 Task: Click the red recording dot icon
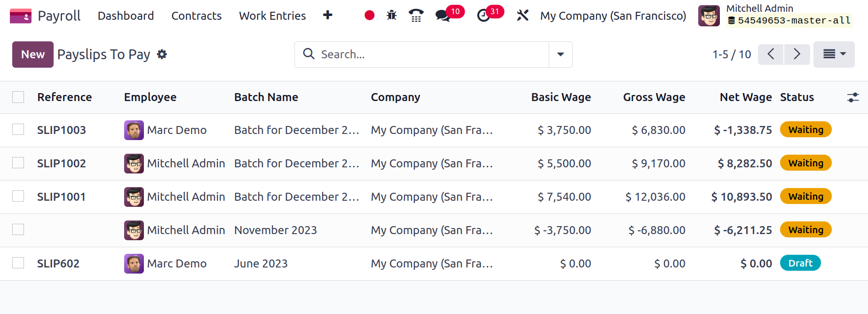tap(370, 16)
